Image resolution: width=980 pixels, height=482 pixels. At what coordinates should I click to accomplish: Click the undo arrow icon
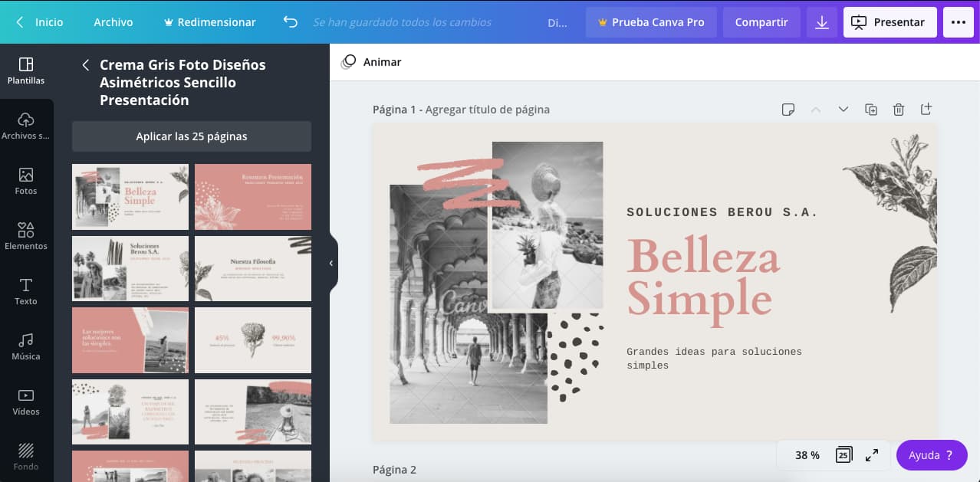coord(290,22)
